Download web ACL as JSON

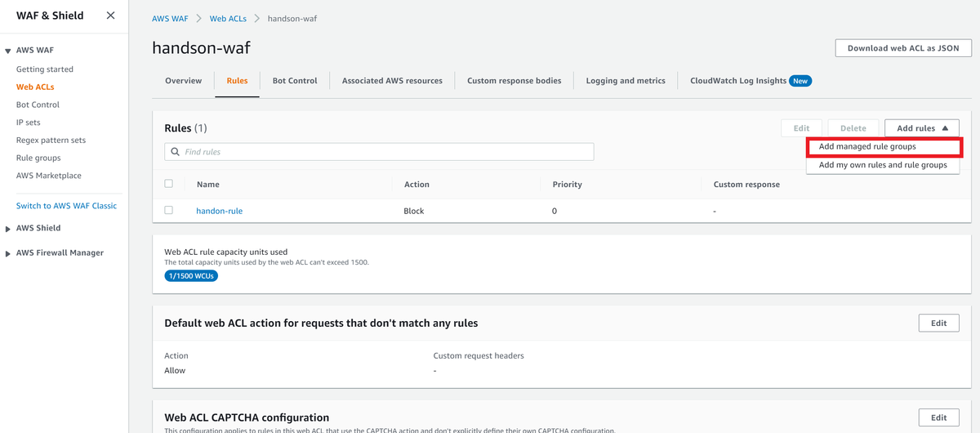pos(903,48)
